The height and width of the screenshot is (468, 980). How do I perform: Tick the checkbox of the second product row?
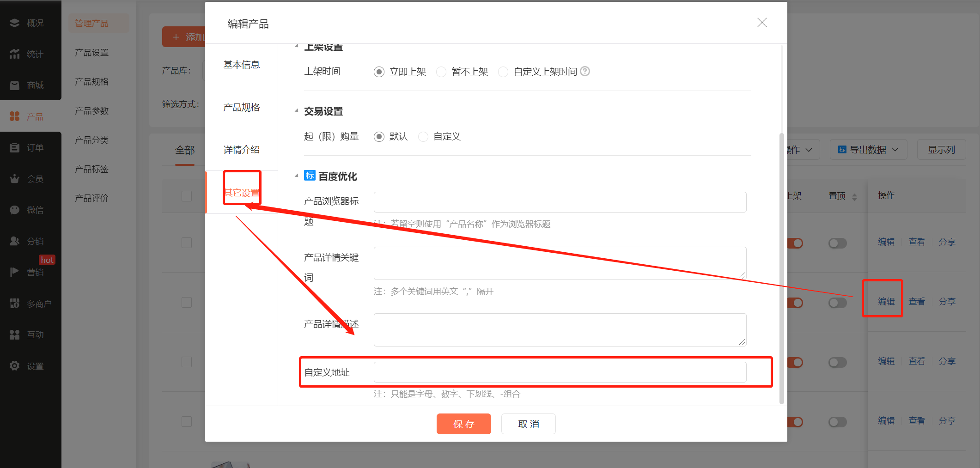tap(187, 302)
